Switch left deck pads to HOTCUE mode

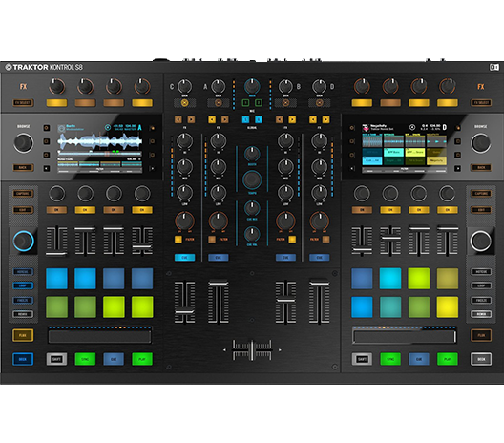click(23, 272)
